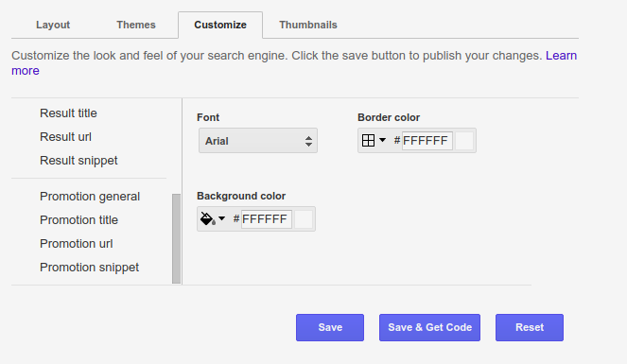Screen dimensions: 627x364
Task: Click the background color white swatch
Action: pyautogui.click(x=304, y=219)
